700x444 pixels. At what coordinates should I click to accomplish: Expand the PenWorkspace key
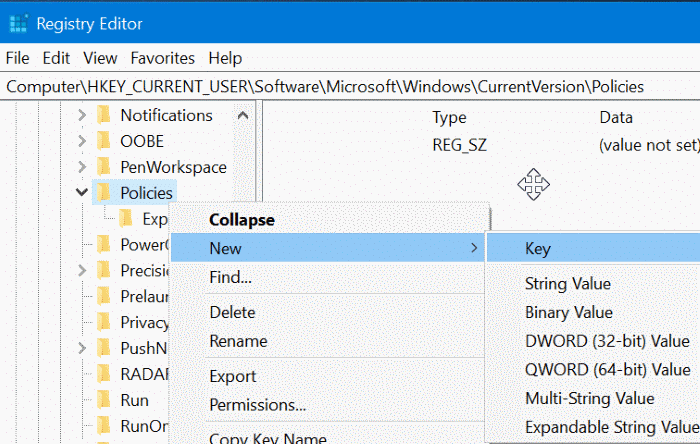point(82,167)
